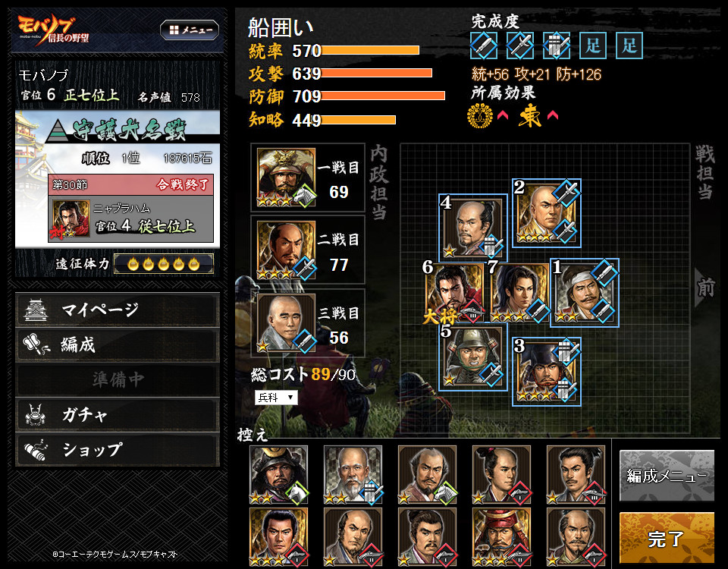Click the Mobanobu logo
Image resolution: width=728 pixels, height=569 pixels.
click(53, 30)
